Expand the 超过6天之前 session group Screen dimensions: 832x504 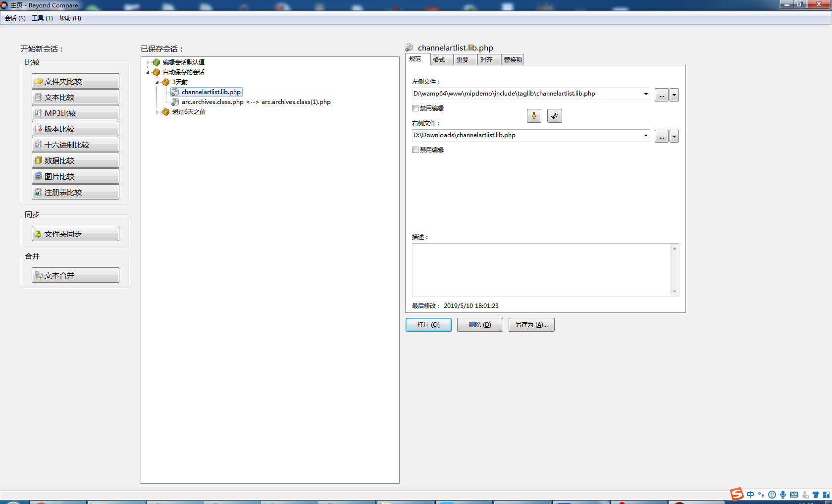click(157, 112)
